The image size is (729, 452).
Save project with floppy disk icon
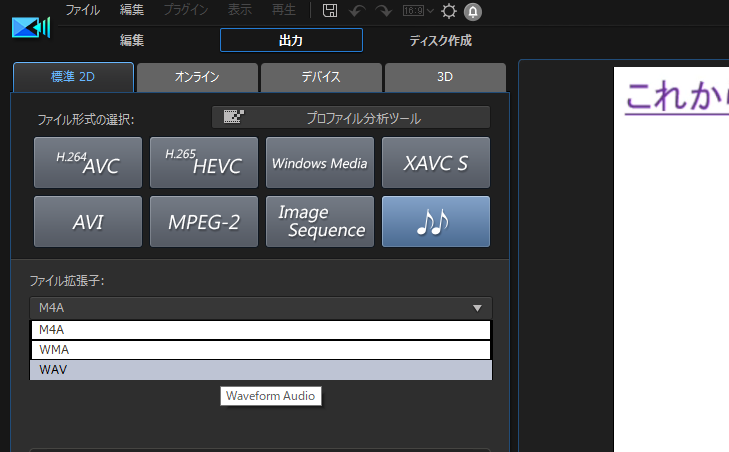(330, 11)
